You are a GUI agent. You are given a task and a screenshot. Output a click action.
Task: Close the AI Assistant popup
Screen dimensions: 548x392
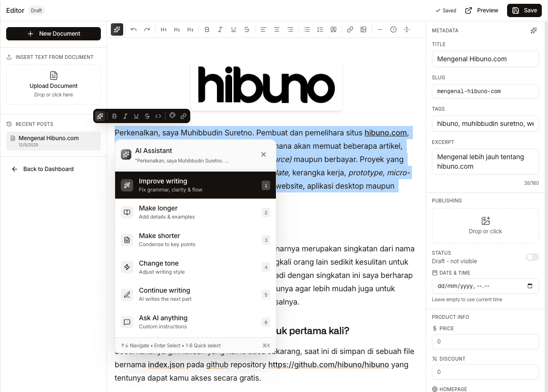pos(264,154)
